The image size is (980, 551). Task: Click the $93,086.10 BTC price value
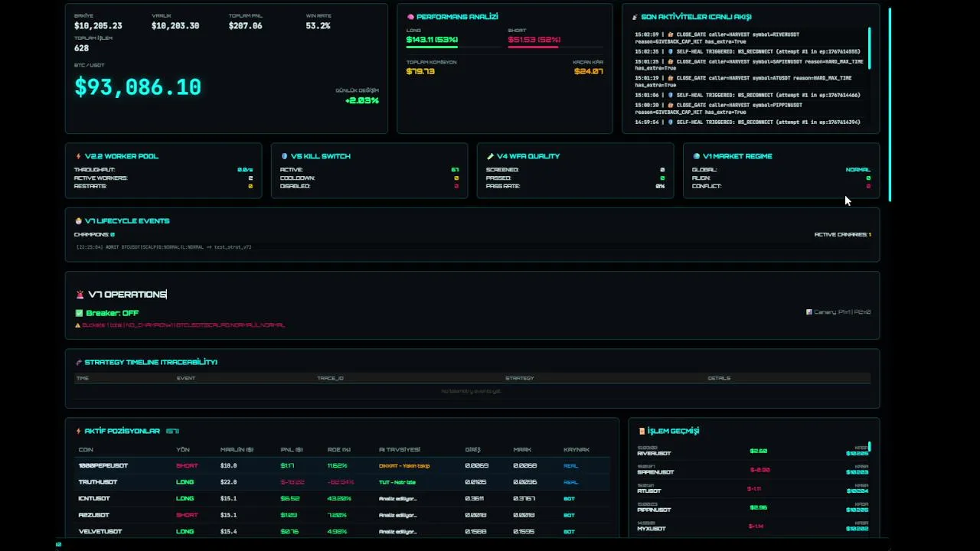coord(138,86)
